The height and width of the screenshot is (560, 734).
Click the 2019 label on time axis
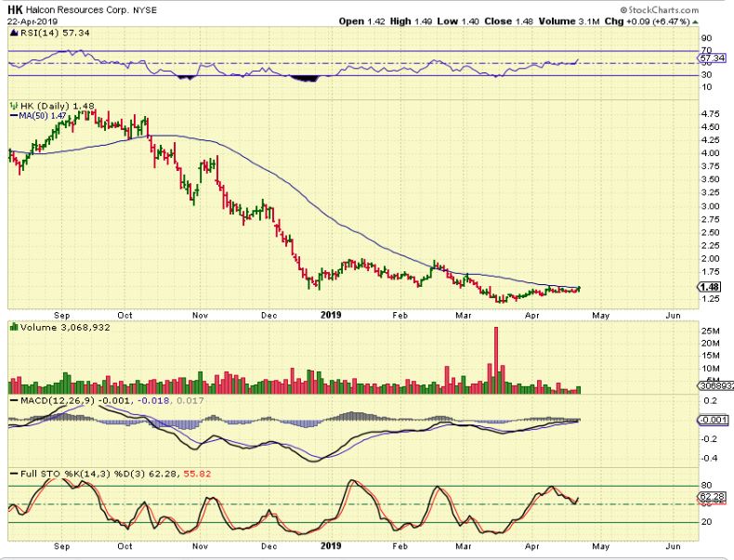click(332, 315)
